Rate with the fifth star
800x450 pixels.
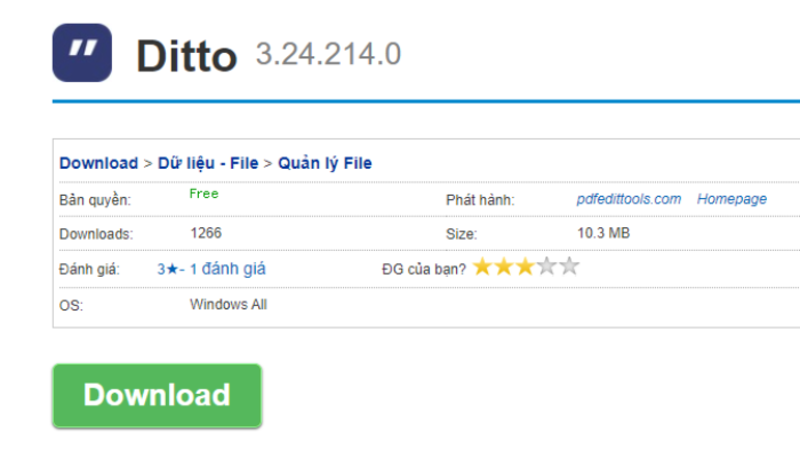pyautogui.click(x=569, y=267)
